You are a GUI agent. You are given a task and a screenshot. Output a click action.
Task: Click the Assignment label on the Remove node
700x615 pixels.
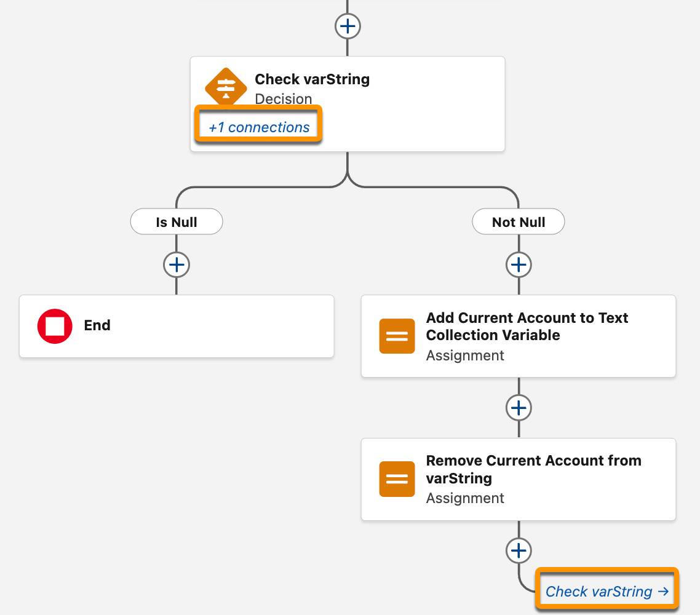coord(465,498)
